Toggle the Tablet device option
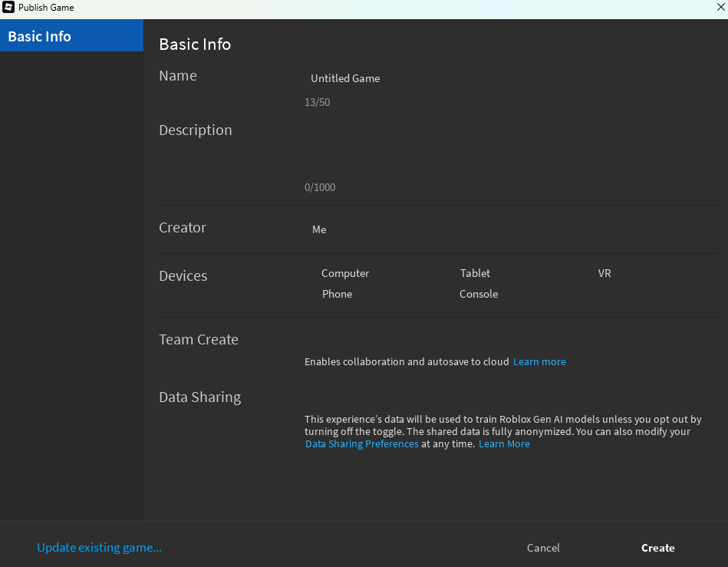728x567 pixels. 475,273
